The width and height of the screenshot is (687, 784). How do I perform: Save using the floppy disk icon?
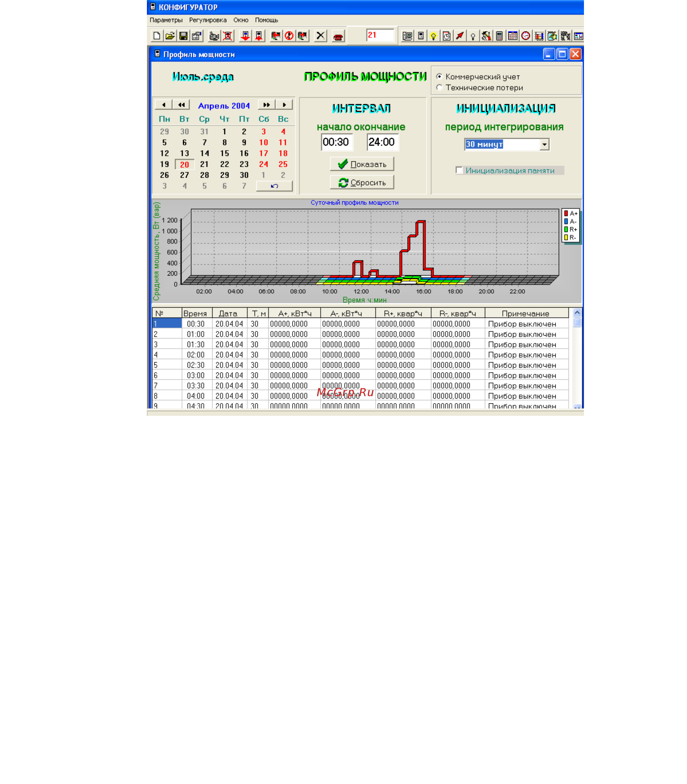(x=183, y=36)
